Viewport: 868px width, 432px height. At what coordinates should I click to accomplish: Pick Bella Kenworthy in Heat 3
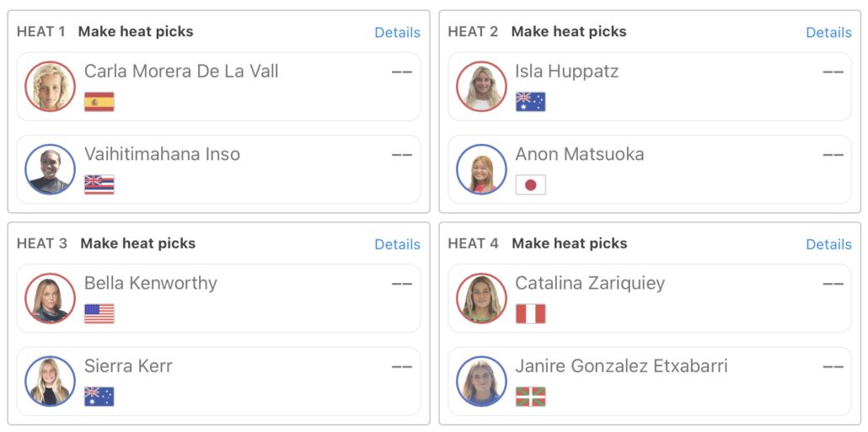151,284
